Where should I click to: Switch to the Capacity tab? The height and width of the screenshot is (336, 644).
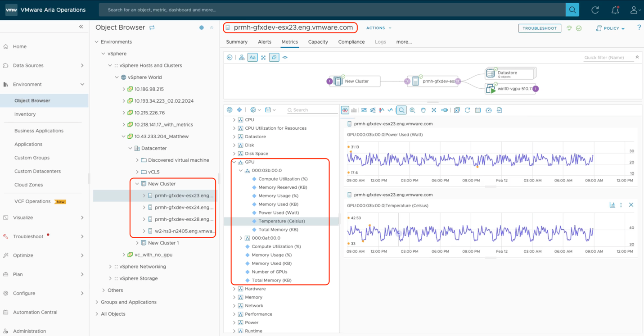318,42
